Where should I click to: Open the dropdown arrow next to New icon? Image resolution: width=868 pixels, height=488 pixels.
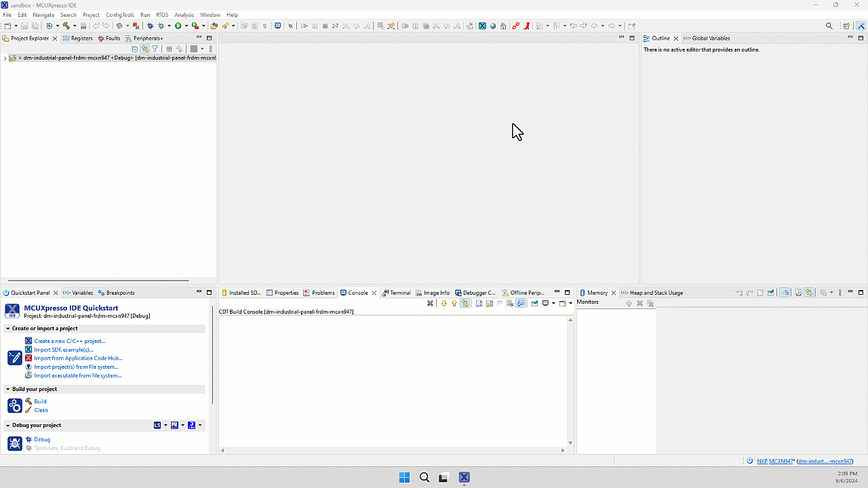coord(16,26)
